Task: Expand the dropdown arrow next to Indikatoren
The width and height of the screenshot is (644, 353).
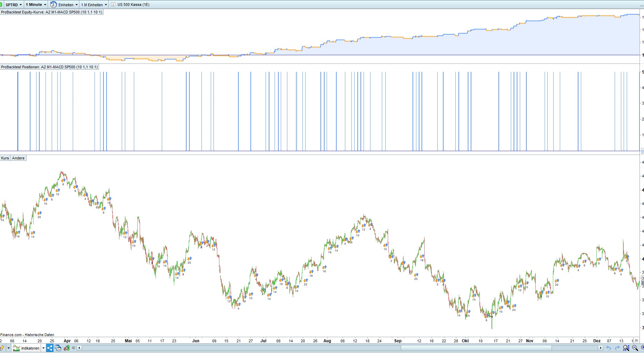Action: [x=43, y=348]
